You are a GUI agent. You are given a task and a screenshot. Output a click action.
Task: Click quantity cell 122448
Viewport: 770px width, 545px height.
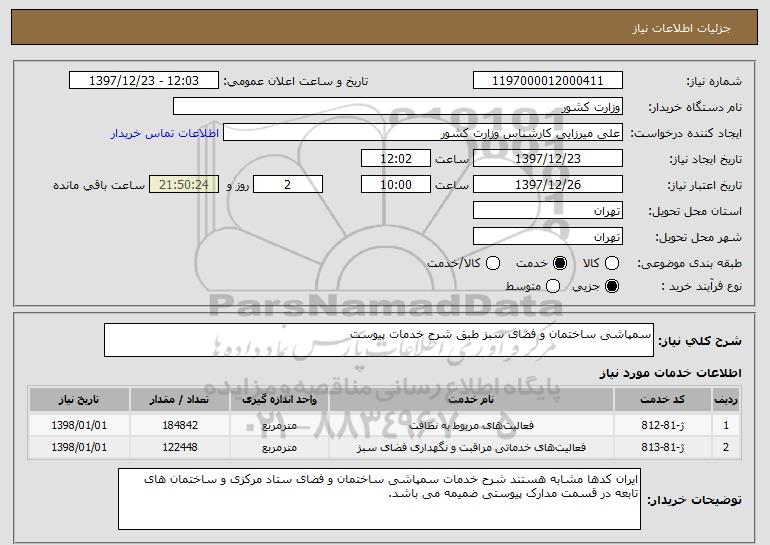click(180, 447)
